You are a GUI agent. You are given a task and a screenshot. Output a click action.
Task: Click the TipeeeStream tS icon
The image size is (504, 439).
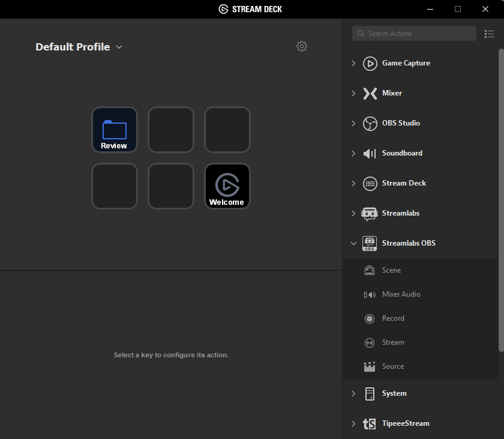370,424
